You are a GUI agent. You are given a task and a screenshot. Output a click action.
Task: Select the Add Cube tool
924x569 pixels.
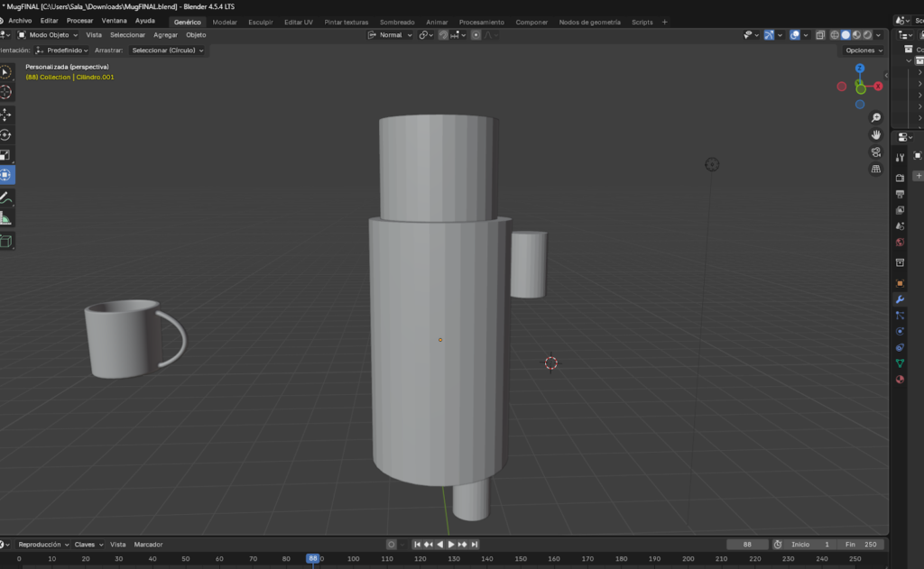coord(5,241)
